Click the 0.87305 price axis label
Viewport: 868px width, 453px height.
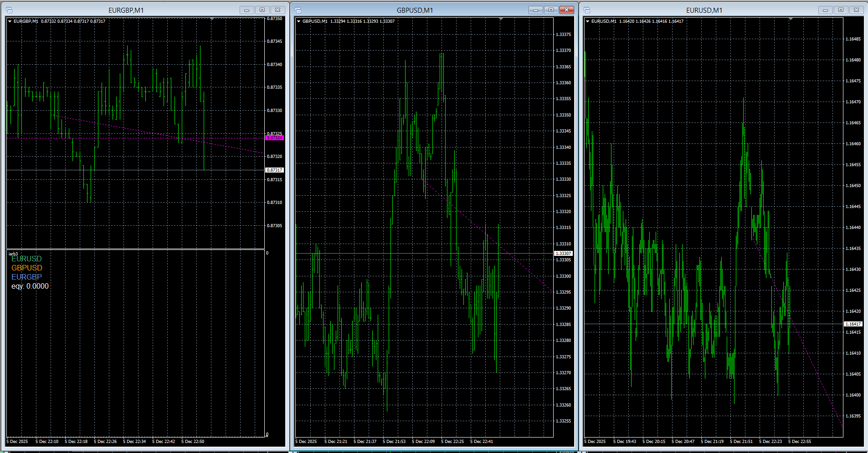(274, 226)
